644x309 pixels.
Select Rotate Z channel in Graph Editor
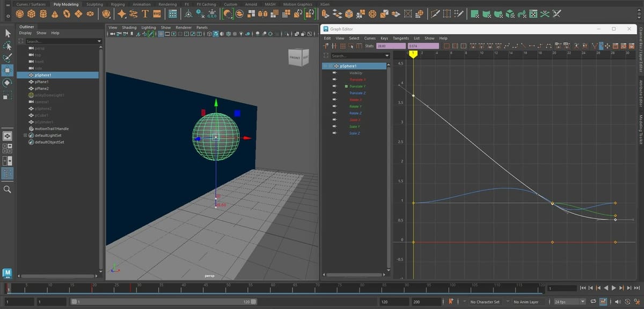pyautogui.click(x=355, y=113)
